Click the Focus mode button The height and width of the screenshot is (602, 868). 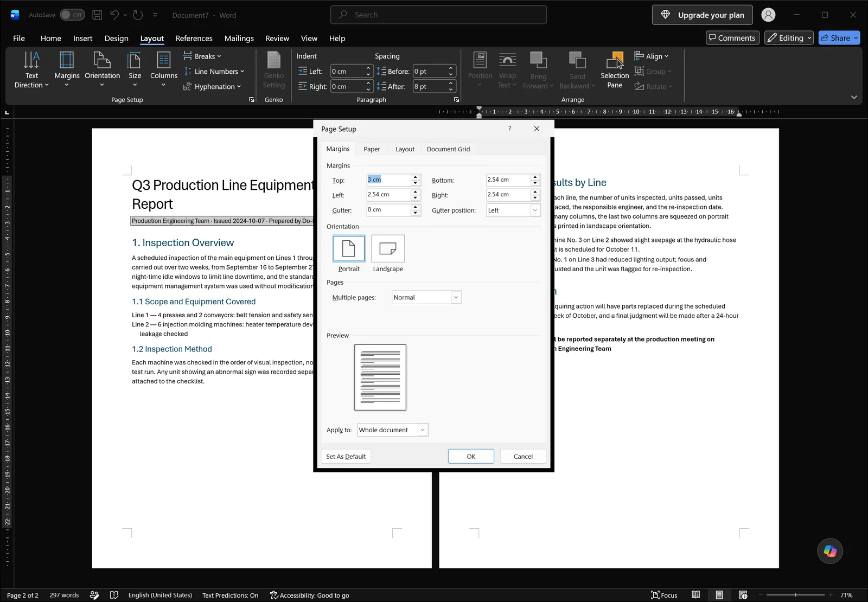(664, 595)
